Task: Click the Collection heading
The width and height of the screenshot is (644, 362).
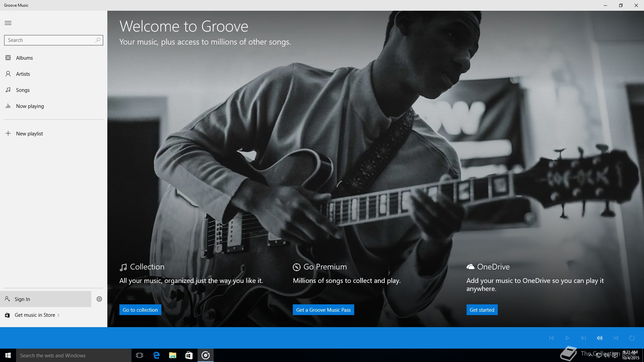Action: (147, 267)
